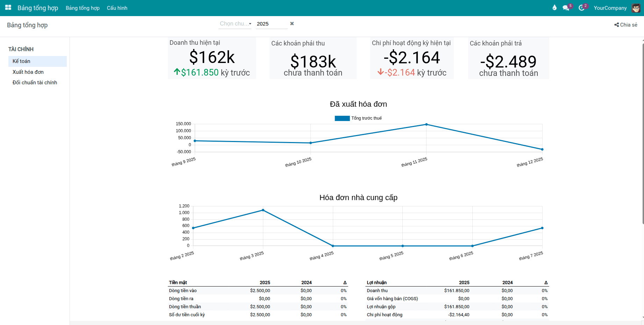Viewport: 644px width, 325px height.
Task: Toggle the Tổng trước thuế chart legend
Action: tap(366, 118)
